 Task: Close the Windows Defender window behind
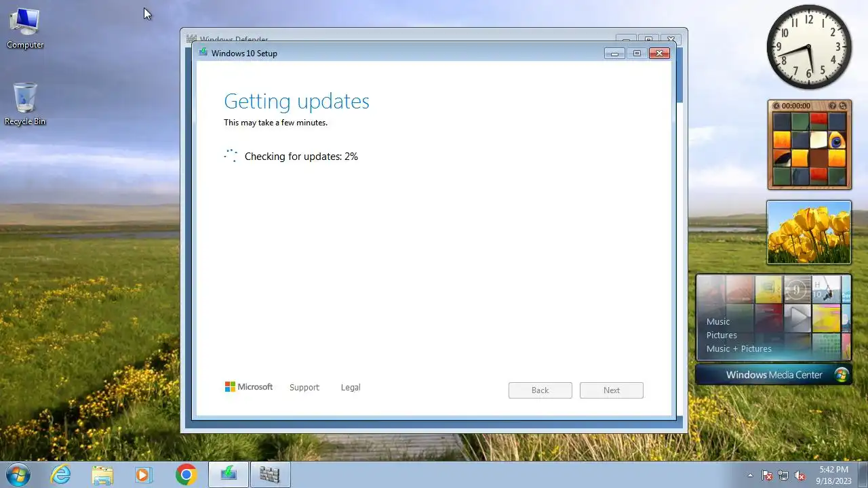[671, 39]
